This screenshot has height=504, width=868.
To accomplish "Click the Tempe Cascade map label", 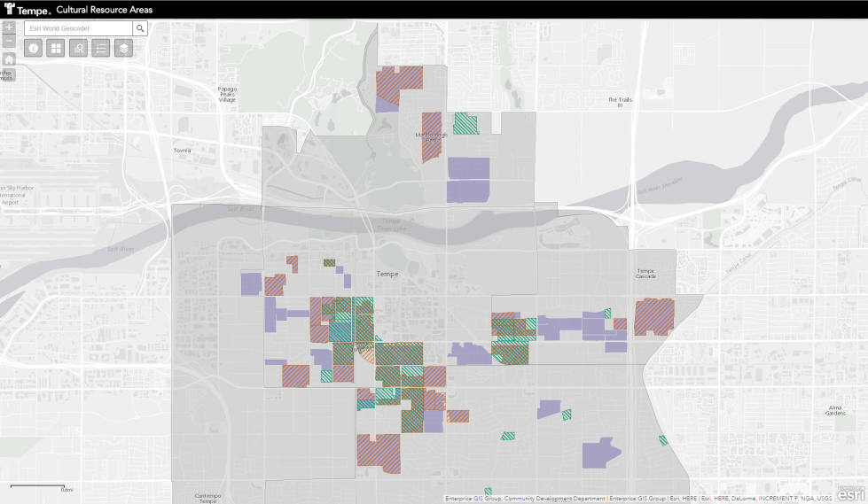I will coord(645,274).
